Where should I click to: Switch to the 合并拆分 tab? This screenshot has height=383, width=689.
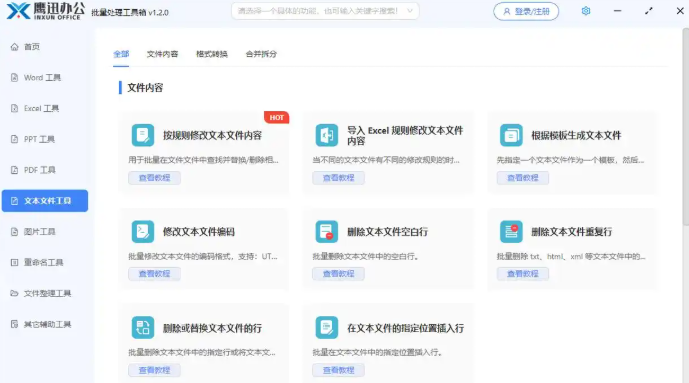(261, 54)
